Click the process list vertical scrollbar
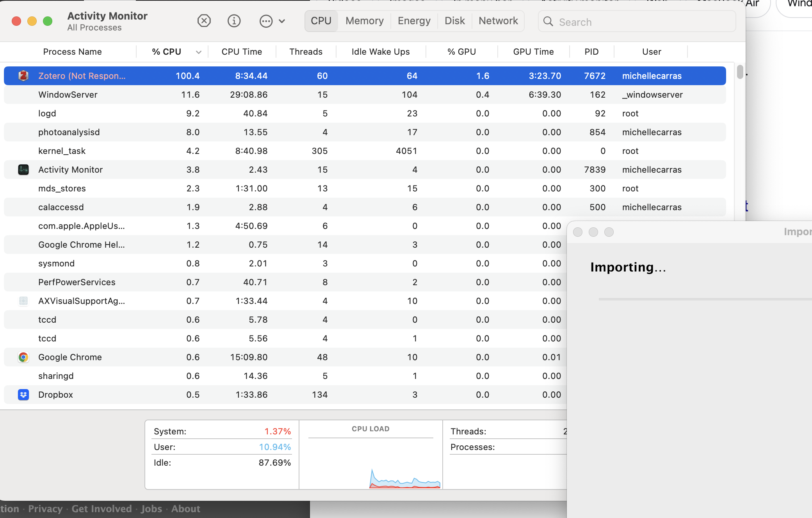This screenshot has width=812, height=518. pos(740,72)
